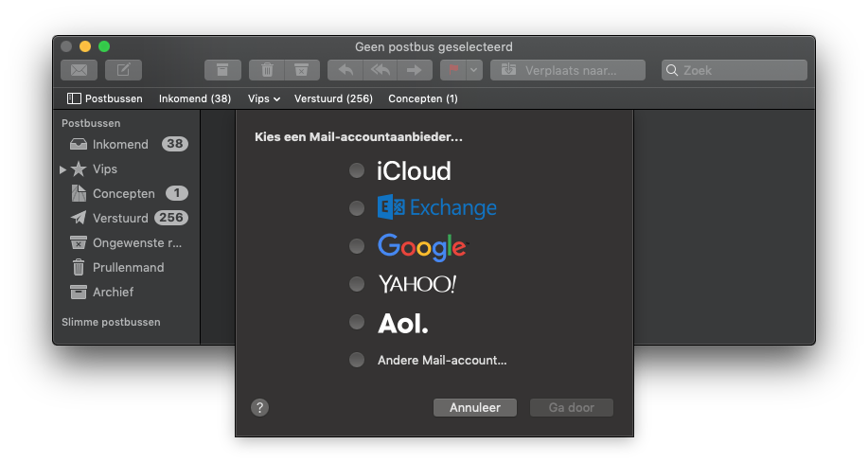The image size is (868, 462).
Task: Click the Archive toolbar icon
Action: coord(222,70)
